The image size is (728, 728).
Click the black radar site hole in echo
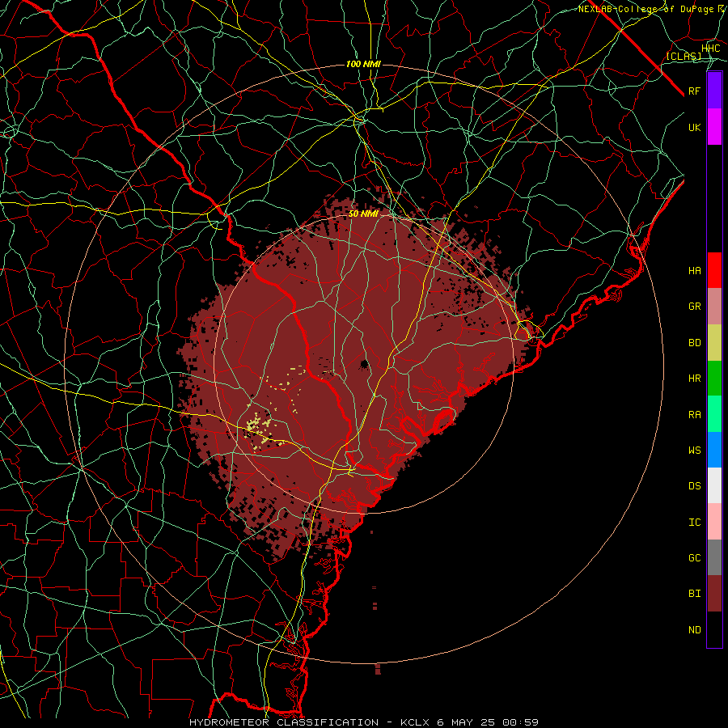click(365, 363)
